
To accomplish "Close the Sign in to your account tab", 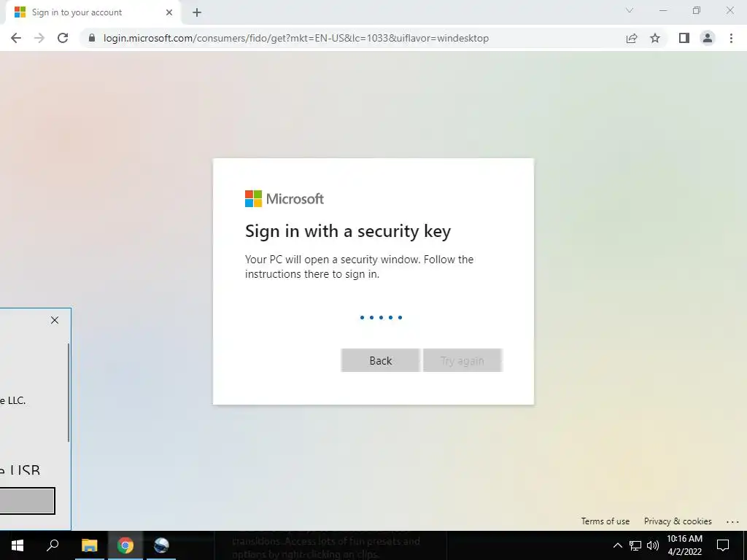I will 169,12.
